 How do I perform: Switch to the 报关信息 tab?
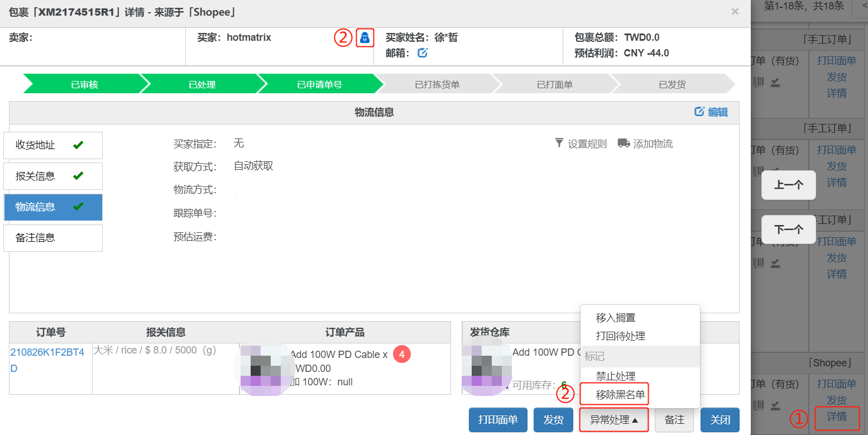pos(53,176)
